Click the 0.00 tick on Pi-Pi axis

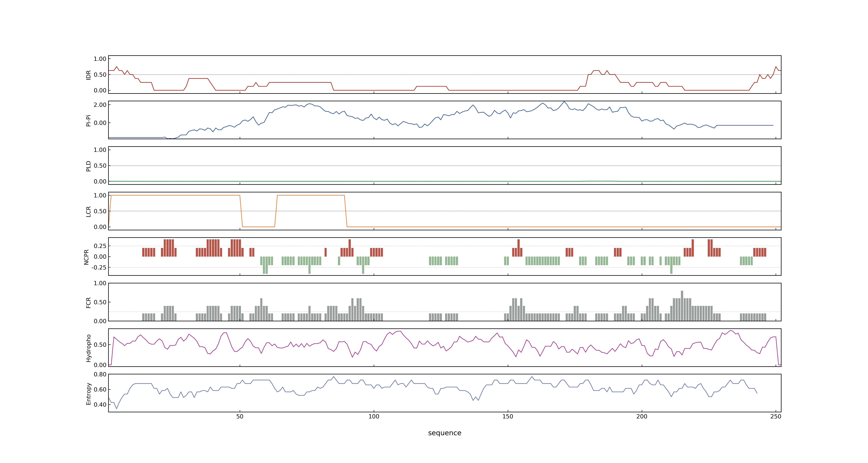100,123
